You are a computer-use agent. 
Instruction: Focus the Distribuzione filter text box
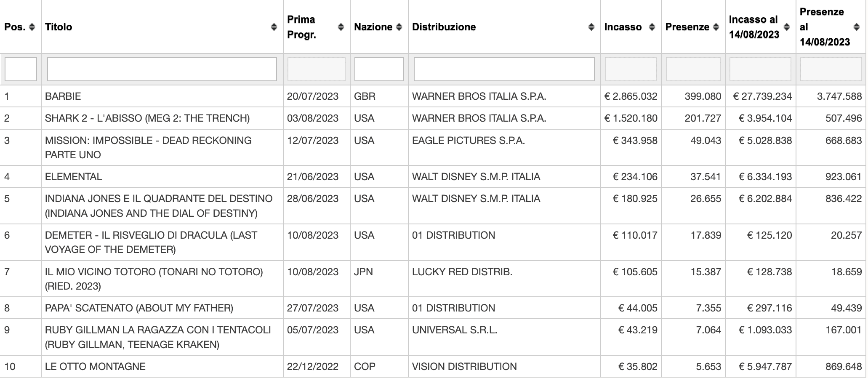tap(504, 69)
